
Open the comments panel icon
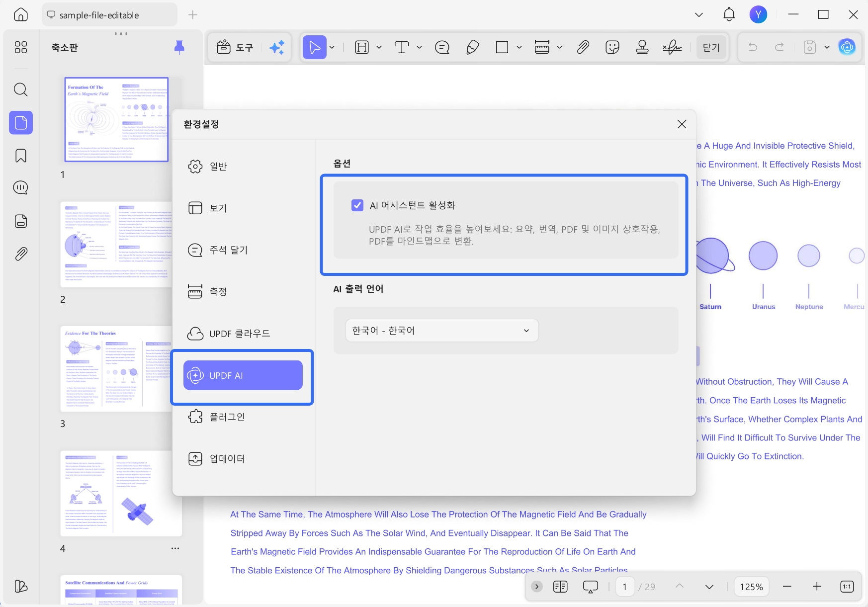21,188
